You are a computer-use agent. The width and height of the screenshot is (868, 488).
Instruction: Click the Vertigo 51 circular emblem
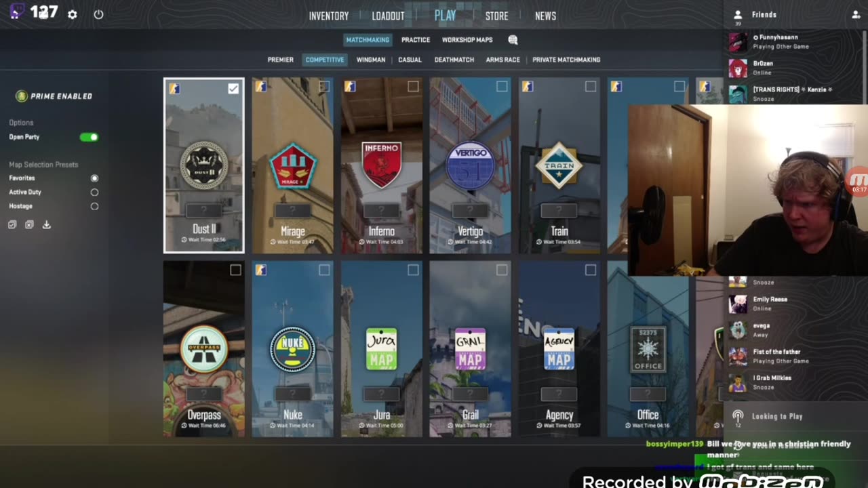(x=471, y=165)
